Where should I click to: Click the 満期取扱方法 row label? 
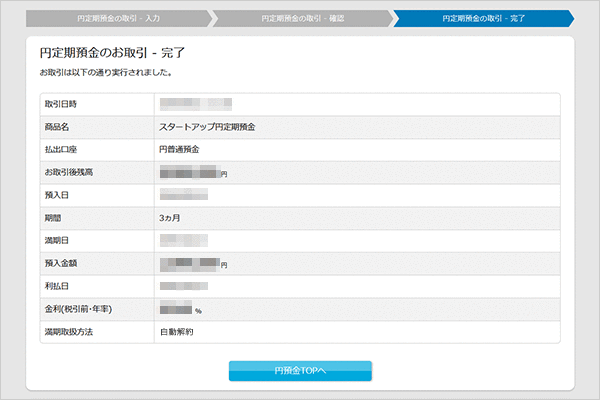(67, 331)
